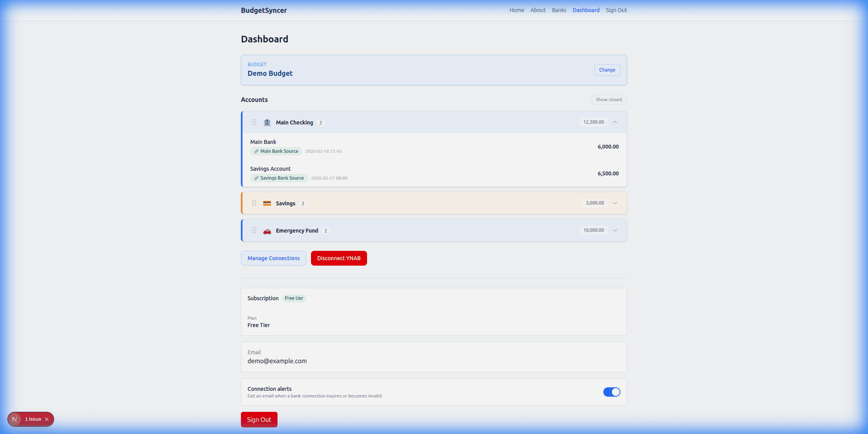Viewport: 868px width, 434px height.
Task: Select About in the top navigation
Action: point(538,10)
